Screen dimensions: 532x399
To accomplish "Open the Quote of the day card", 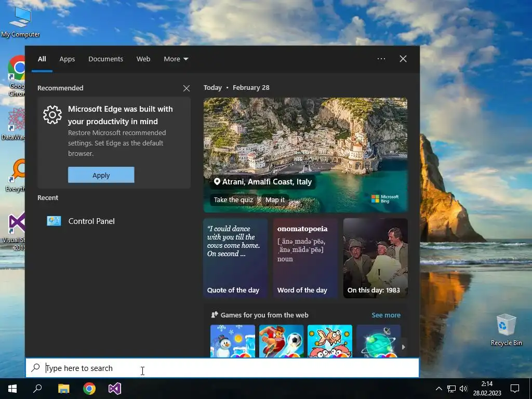I will pyautogui.click(x=235, y=258).
